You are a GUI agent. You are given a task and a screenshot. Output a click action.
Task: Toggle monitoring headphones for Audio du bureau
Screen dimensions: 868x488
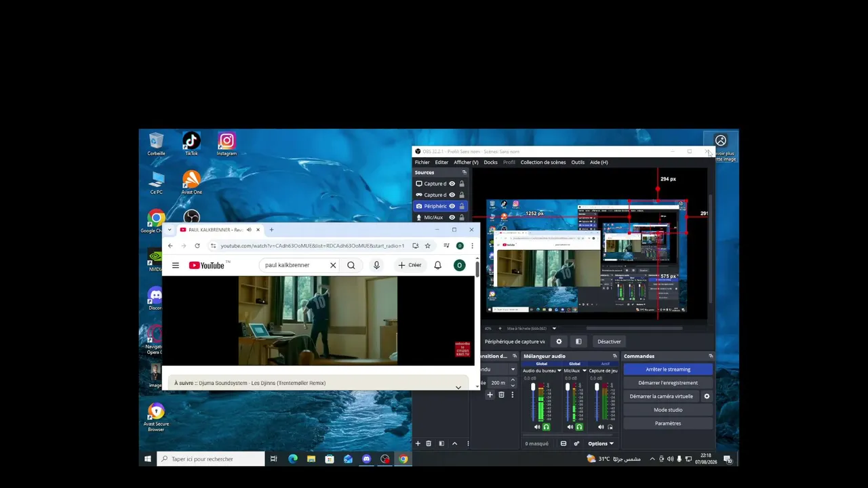point(546,427)
